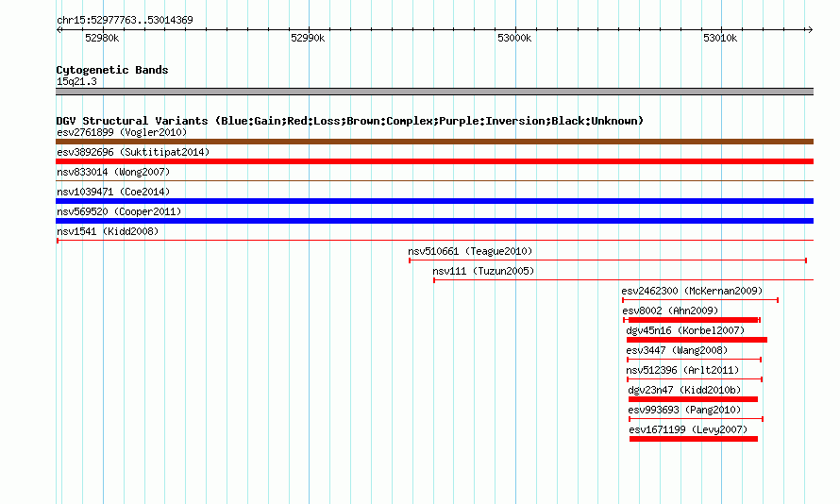Open the esv2462300 (McKernan2009) label
Viewport: 840px width, 504px height.
click(692, 291)
